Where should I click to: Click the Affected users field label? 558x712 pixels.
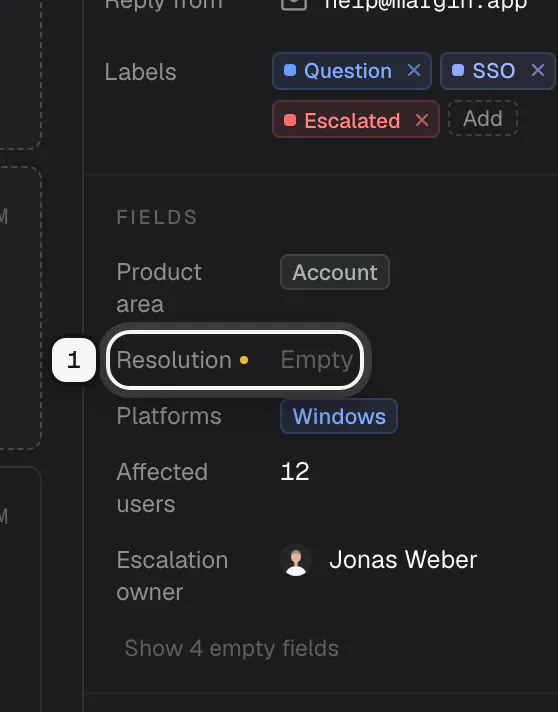[162, 488]
